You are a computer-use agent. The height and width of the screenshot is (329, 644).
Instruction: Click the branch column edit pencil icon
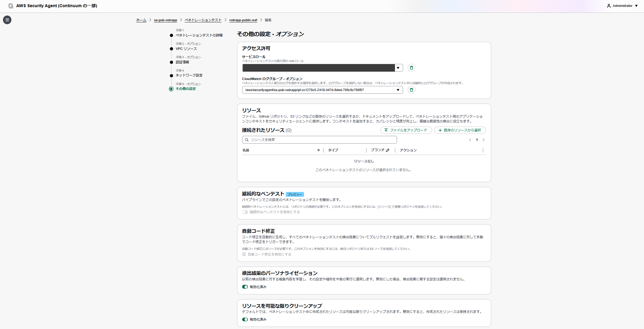click(x=387, y=150)
